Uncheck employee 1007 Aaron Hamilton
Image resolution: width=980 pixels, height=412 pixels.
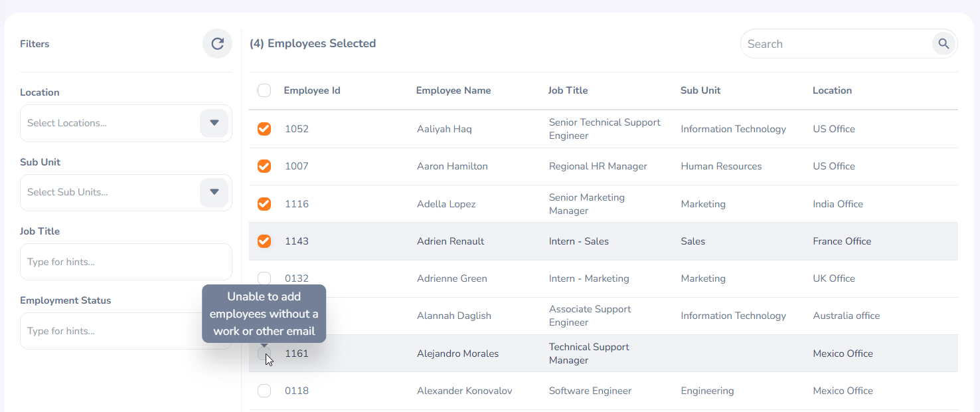click(264, 166)
